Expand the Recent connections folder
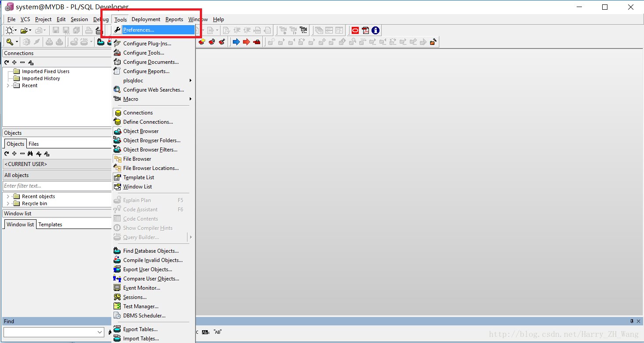Viewport: 644px width, 343px height. 8,85
